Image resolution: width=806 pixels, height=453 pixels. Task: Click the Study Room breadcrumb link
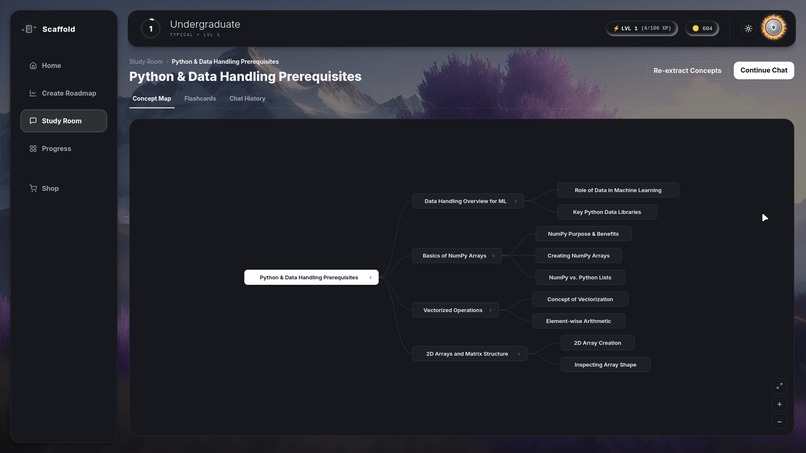[146, 62]
